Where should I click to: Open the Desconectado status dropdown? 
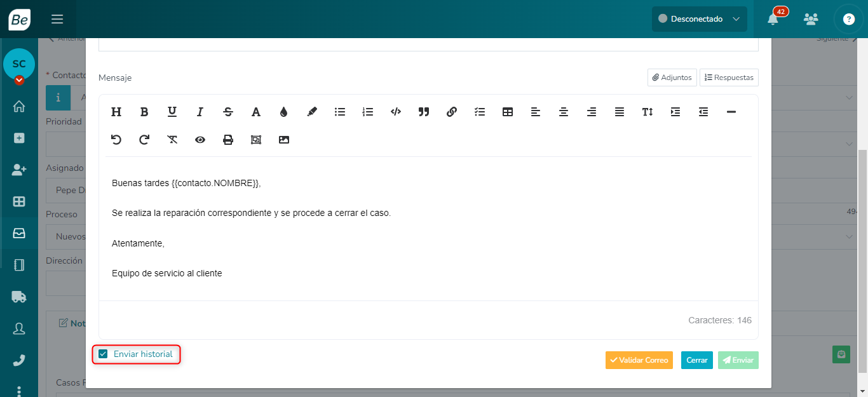tap(699, 19)
